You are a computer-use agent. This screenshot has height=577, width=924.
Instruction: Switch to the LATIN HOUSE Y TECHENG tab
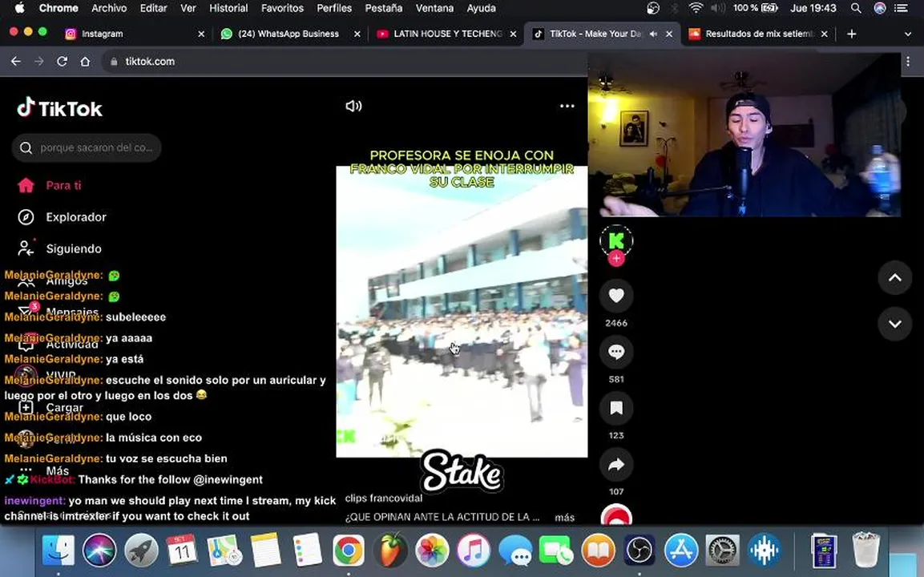tap(446, 34)
